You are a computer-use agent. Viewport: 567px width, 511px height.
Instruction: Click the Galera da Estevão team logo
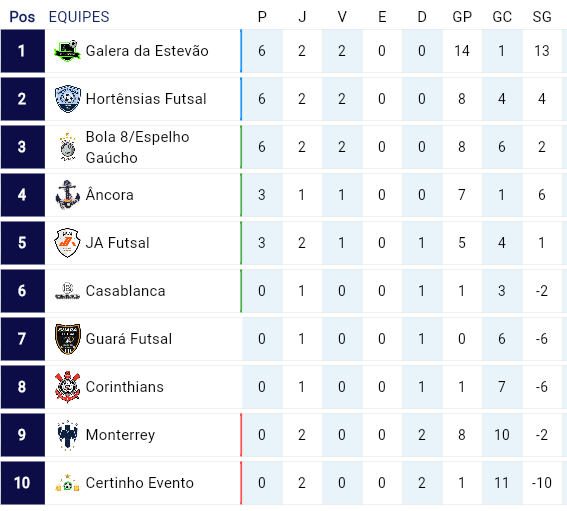tap(67, 51)
